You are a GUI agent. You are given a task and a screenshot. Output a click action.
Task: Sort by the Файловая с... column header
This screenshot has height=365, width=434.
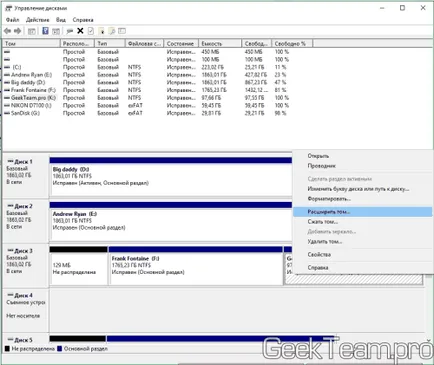click(x=145, y=44)
